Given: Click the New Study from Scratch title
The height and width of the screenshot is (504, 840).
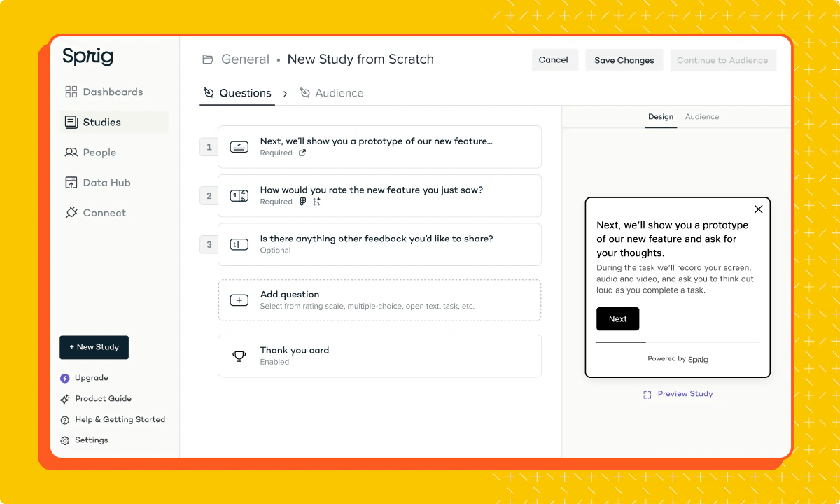Looking at the screenshot, I should coord(360,59).
